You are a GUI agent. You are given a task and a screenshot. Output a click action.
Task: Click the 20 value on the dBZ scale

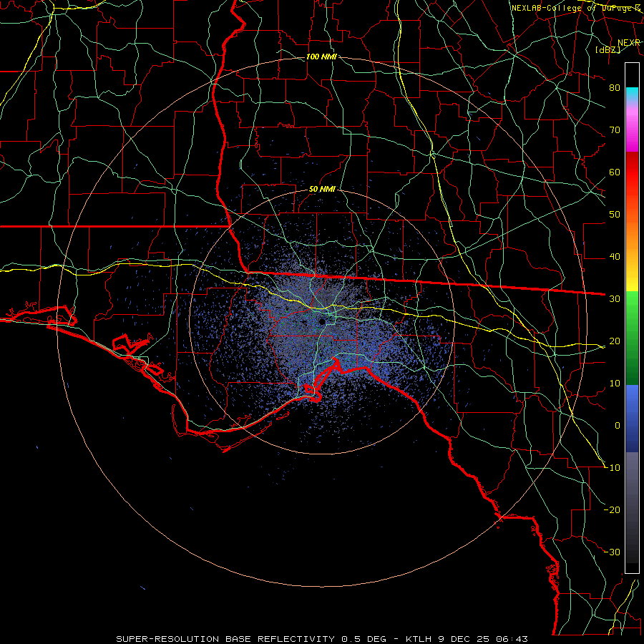point(615,341)
